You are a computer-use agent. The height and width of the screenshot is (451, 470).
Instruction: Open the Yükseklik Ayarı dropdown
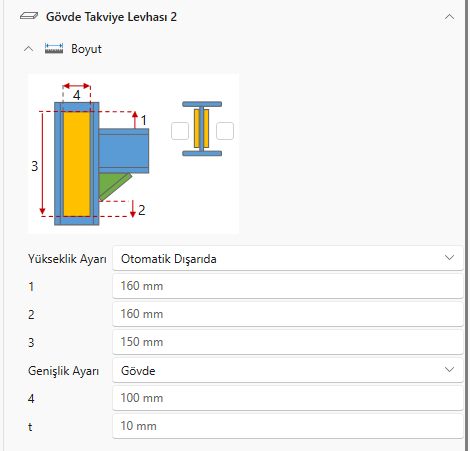pyautogui.click(x=288, y=258)
